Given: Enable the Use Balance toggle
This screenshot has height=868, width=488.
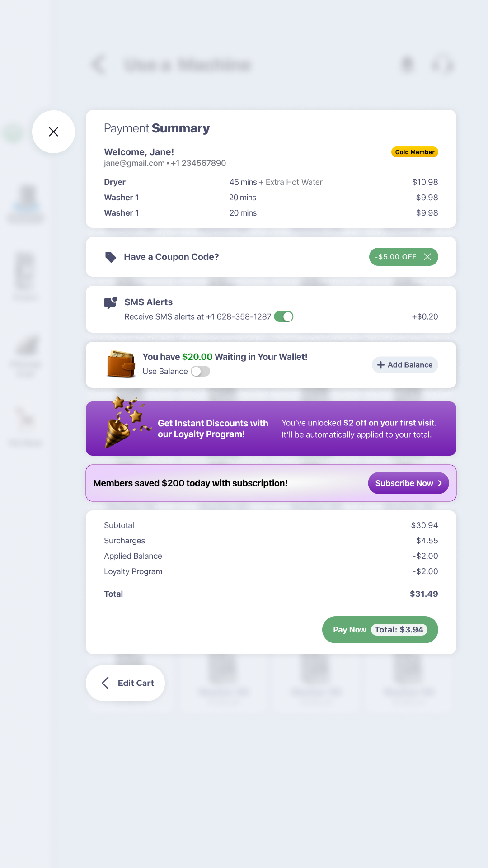Looking at the screenshot, I should point(200,371).
